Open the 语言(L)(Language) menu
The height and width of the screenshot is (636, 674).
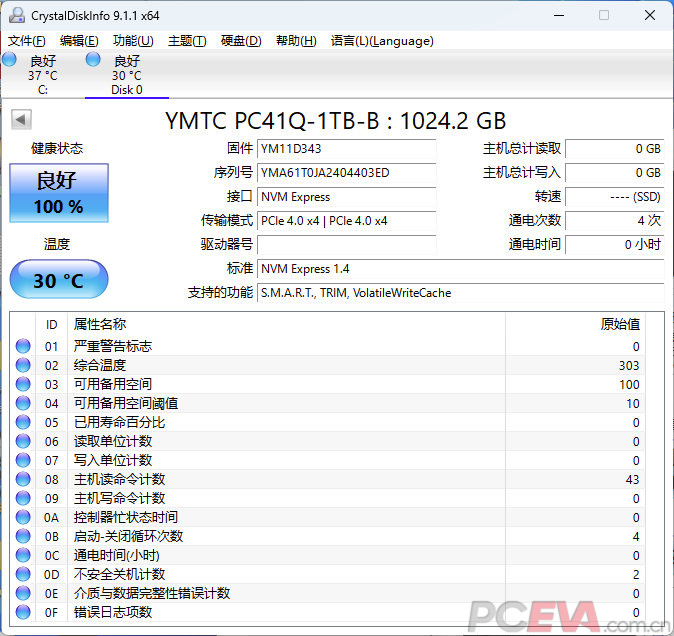point(382,41)
